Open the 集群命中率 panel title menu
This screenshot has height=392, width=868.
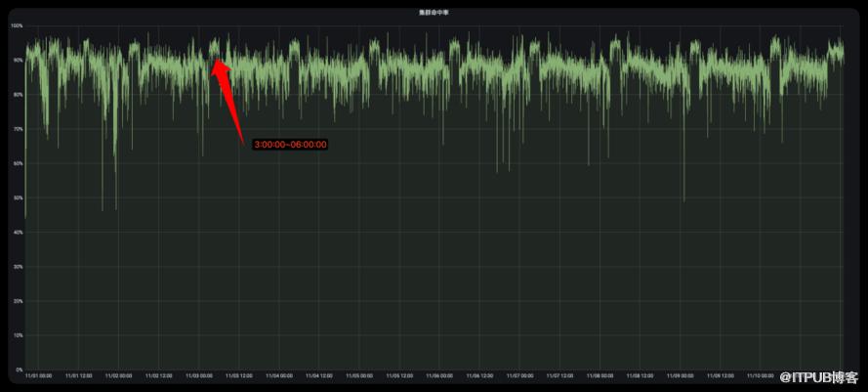point(434,13)
